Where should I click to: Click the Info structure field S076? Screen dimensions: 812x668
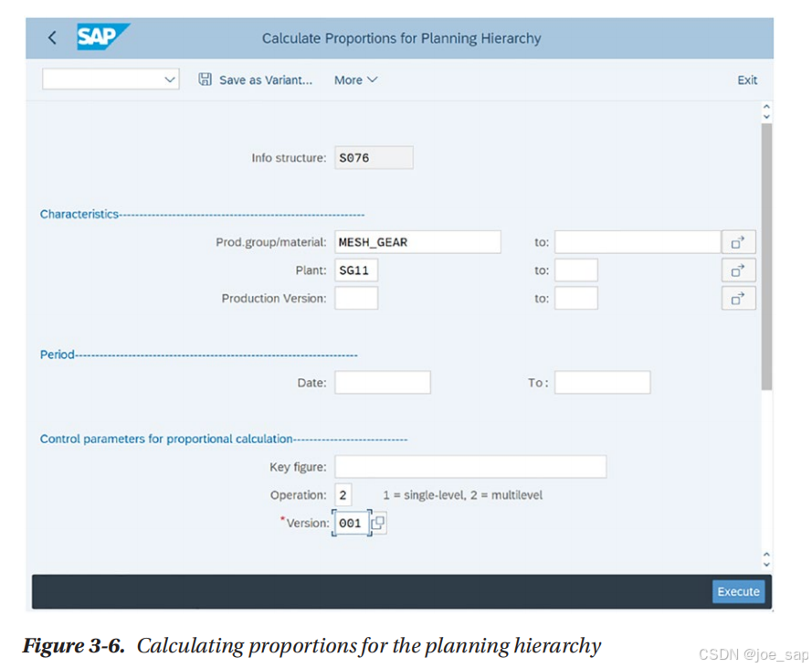374,157
